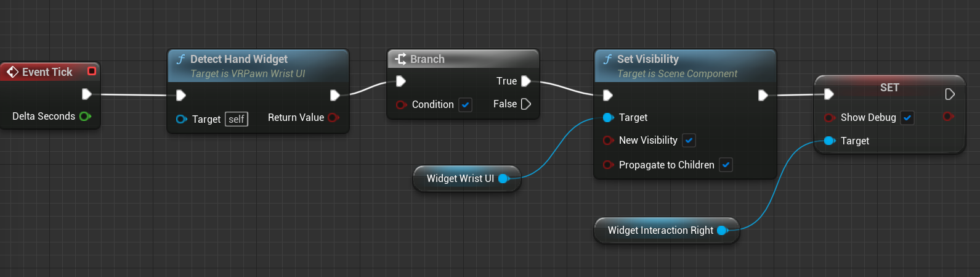This screenshot has height=277, width=980.
Task: Disable the Show Debug checkbox
Action: (x=907, y=118)
